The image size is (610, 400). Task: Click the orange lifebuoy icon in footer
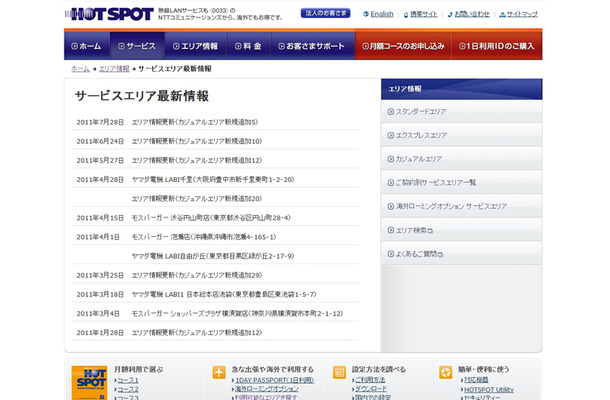pyautogui.click(x=445, y=372)
